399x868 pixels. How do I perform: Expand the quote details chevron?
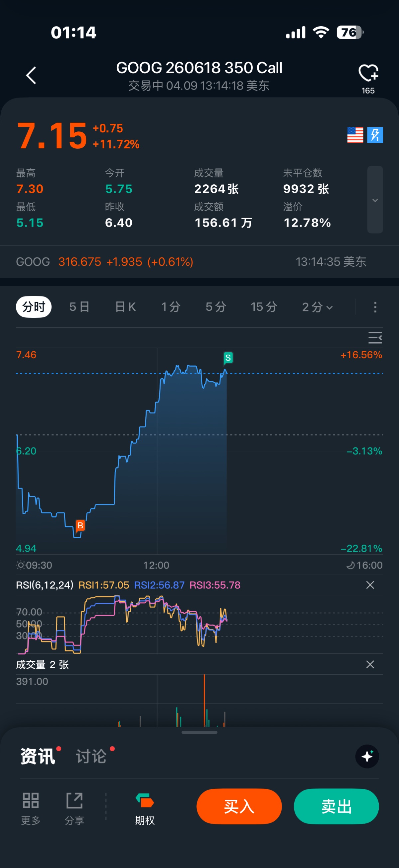[x=375, y=200]
